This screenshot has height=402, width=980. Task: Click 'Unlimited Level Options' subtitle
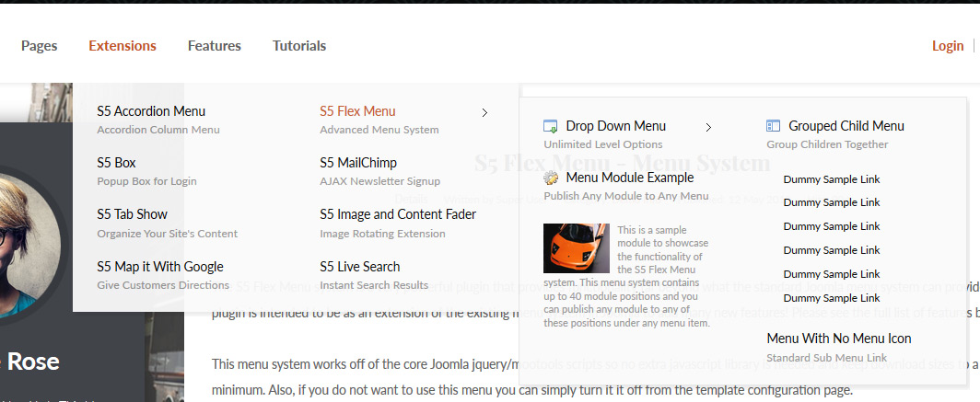point(603,144)
